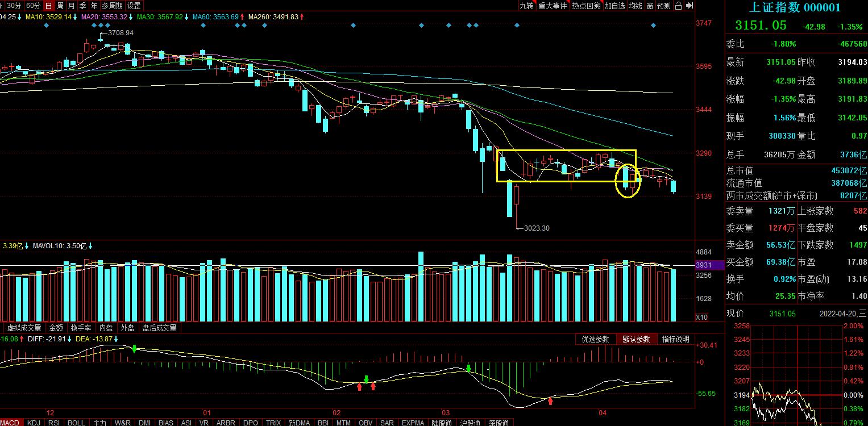Click the 3708.94 high price label
The height and width of the screenshot is (426, 868).
(121, 33)
